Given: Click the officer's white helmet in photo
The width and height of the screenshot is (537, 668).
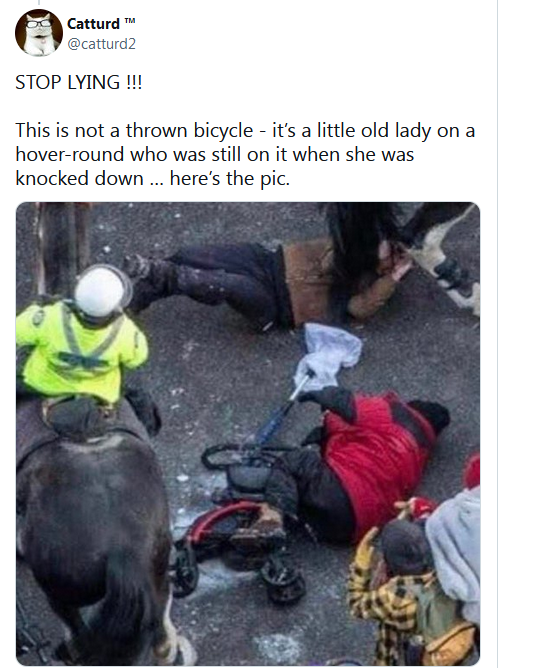Looking at the screenshot, I should 102,291.
